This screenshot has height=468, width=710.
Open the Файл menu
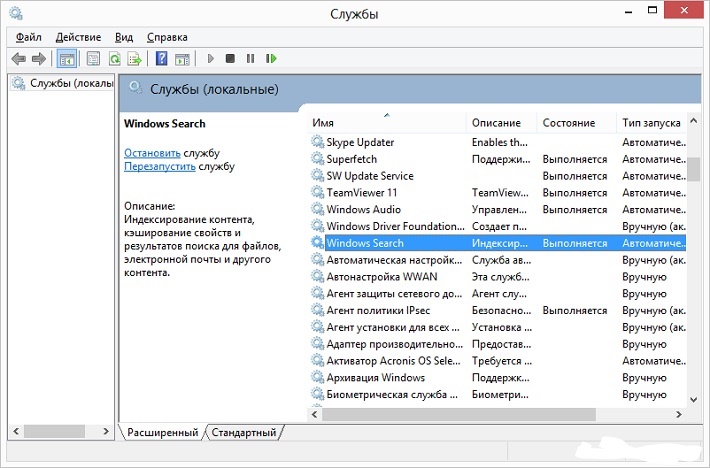(x=29, y=37)
